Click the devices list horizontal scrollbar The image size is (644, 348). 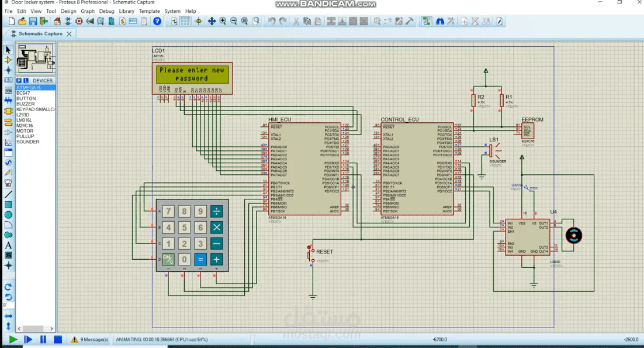tap(35, 328)
